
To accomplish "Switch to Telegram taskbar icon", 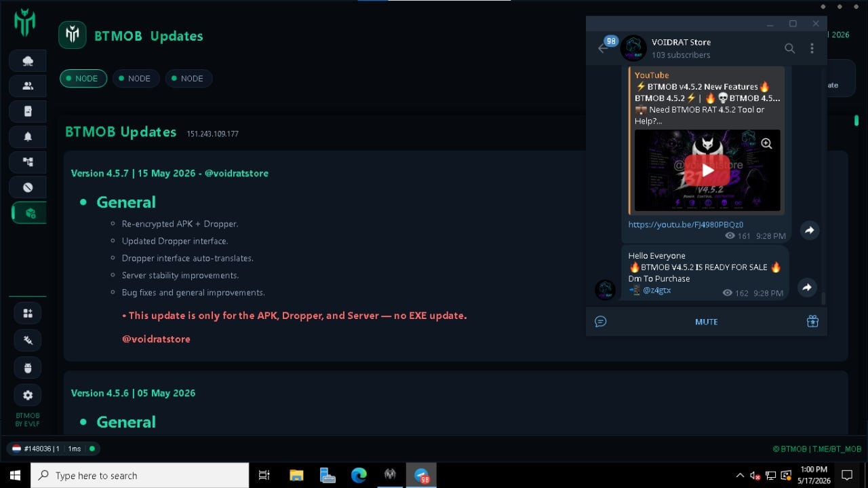I will (421, 475).
